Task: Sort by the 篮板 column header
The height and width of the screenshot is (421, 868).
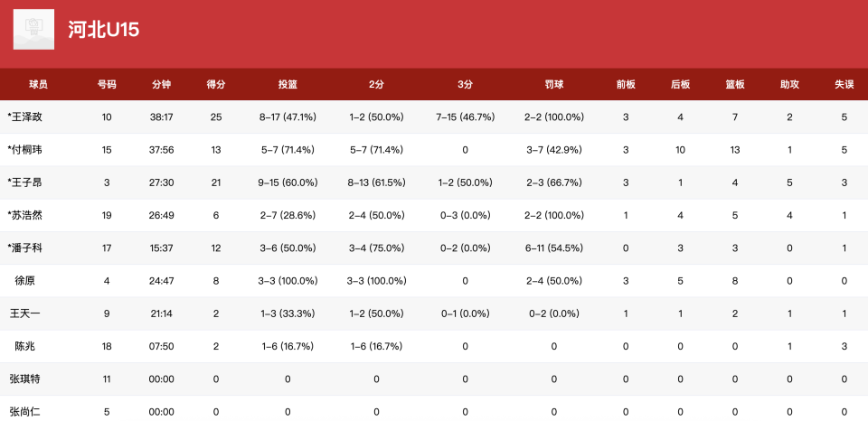Action: point(735,84)
